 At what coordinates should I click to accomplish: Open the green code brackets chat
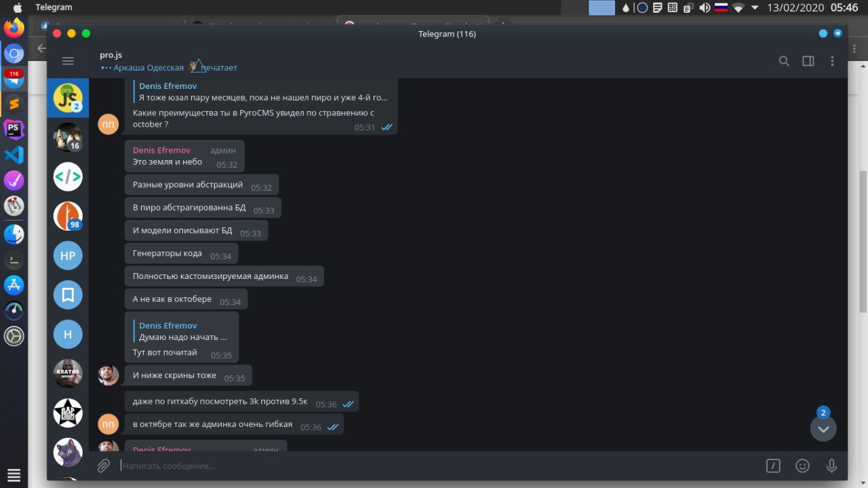pyautogui.click(x=68, y=176)
